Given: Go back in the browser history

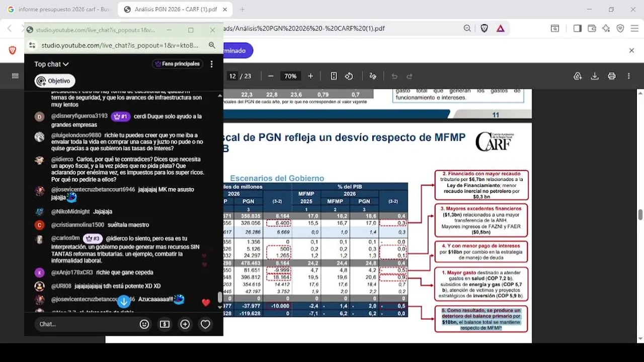Looking at the screenshot, I should click(10, 29).
